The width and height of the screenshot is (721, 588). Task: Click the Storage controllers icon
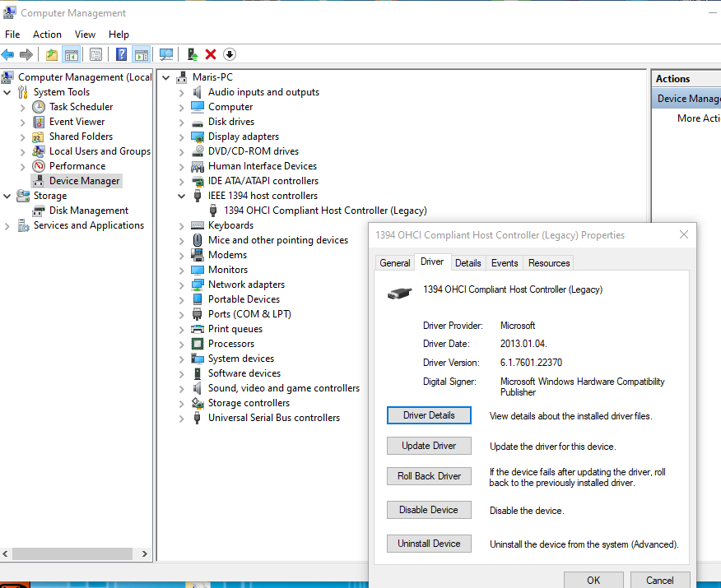tap(198, 403)
